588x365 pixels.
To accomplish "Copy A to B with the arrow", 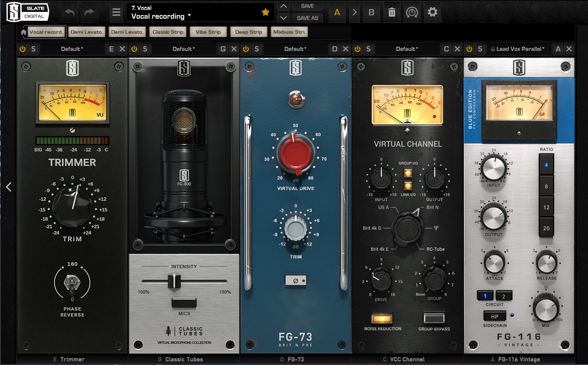I will 354,12.
